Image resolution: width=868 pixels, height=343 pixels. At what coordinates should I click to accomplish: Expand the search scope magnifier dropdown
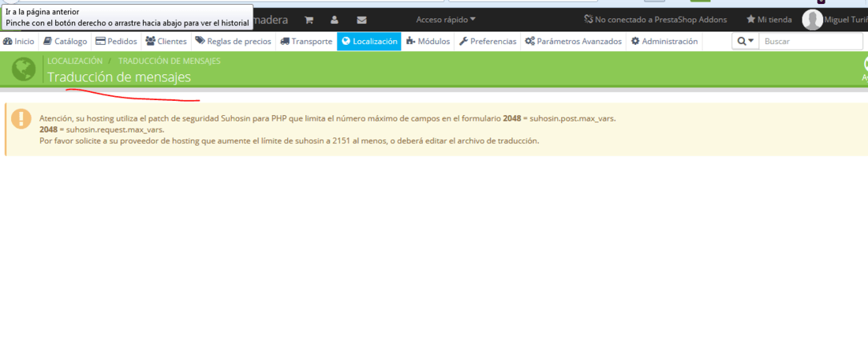tap(745, 41)
